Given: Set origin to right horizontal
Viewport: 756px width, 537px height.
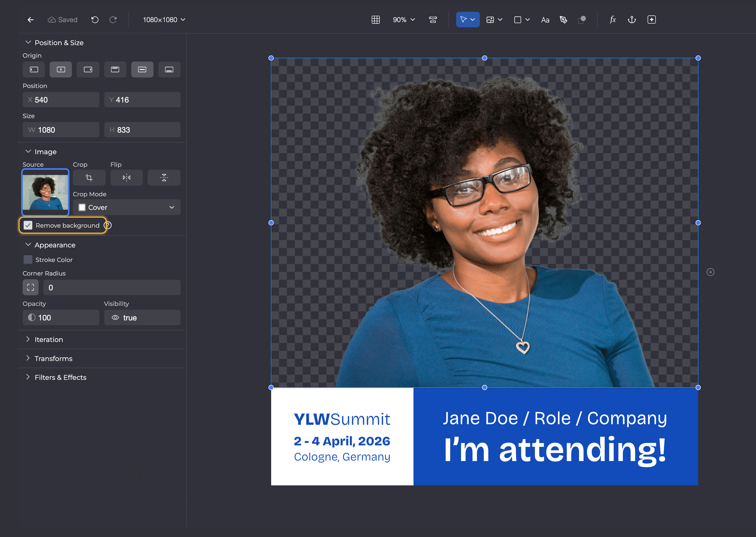Looking at the screenshot, I should pyautogui.click(x=88, y=69).
